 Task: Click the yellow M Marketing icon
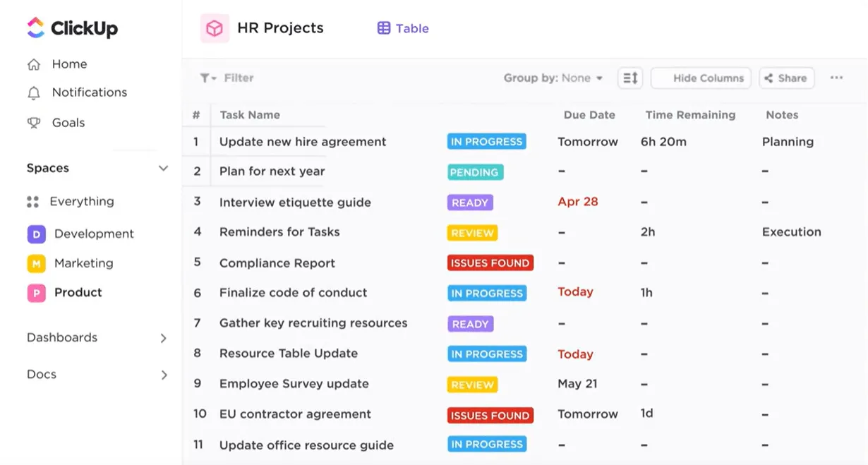pyautogui.click(x=36, y=264)
